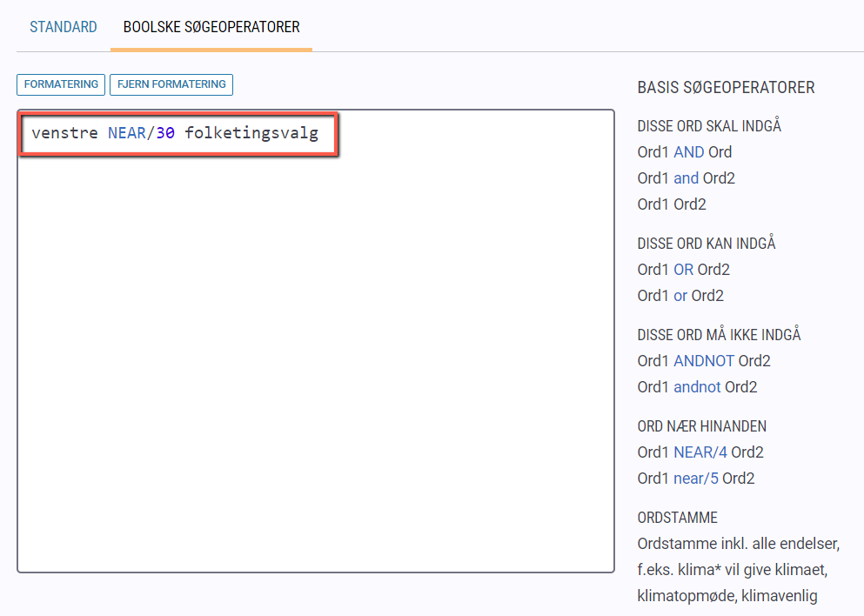Click the FORMATERING button
864x616 pixels.
click(x=61, y=84)
